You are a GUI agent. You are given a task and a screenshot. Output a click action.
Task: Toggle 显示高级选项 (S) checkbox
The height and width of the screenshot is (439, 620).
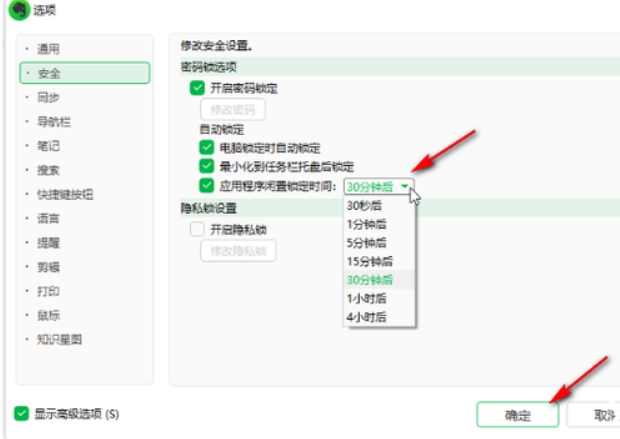(21, 414)
